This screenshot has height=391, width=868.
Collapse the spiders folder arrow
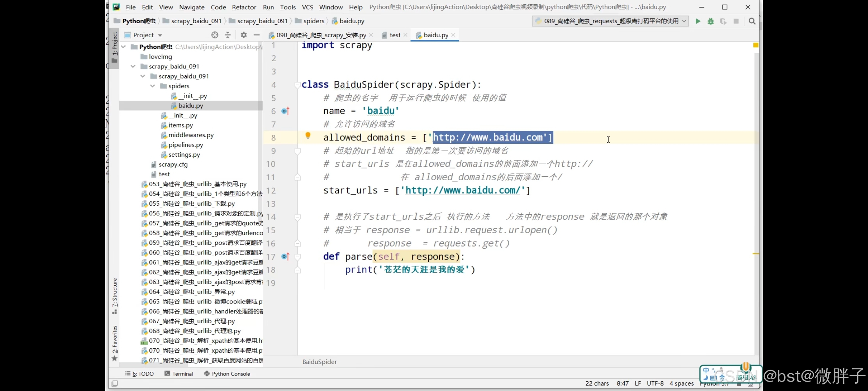[x=153, y=86]
